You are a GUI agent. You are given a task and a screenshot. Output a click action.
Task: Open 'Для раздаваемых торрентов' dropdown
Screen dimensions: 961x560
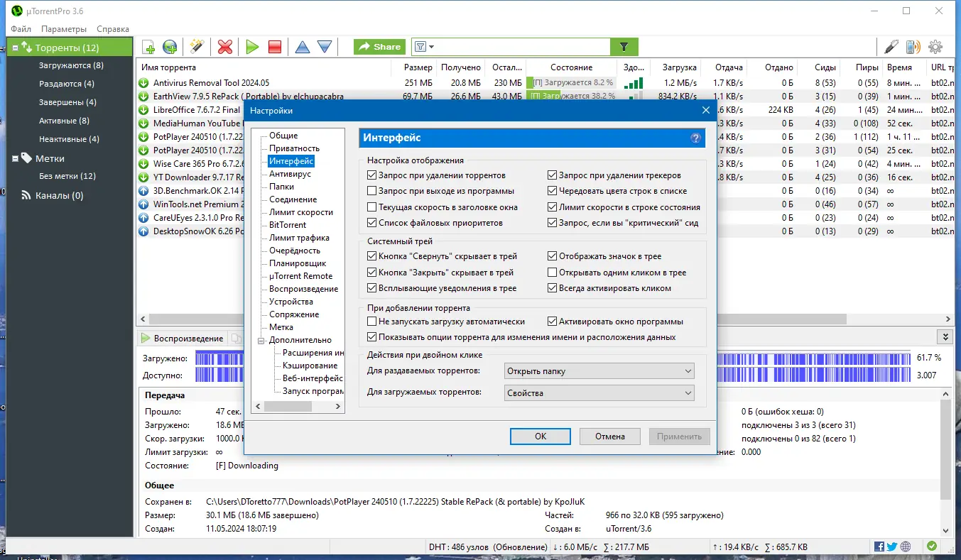[599, 371]
